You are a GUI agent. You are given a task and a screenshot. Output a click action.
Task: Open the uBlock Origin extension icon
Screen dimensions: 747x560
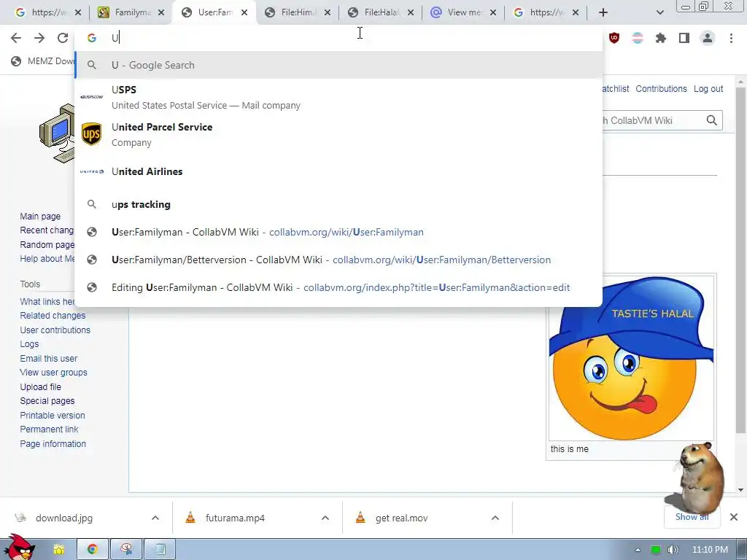point(614,38)
